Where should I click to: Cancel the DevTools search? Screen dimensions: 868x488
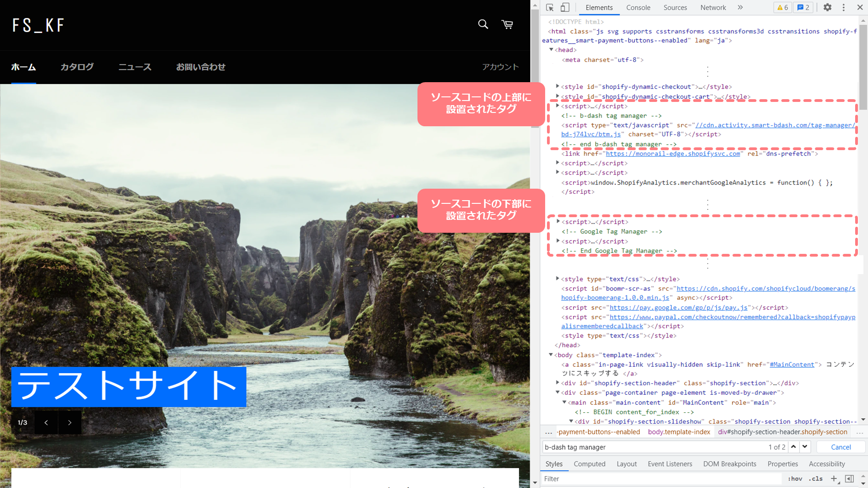pyautogui.click(x=841, y=447)
